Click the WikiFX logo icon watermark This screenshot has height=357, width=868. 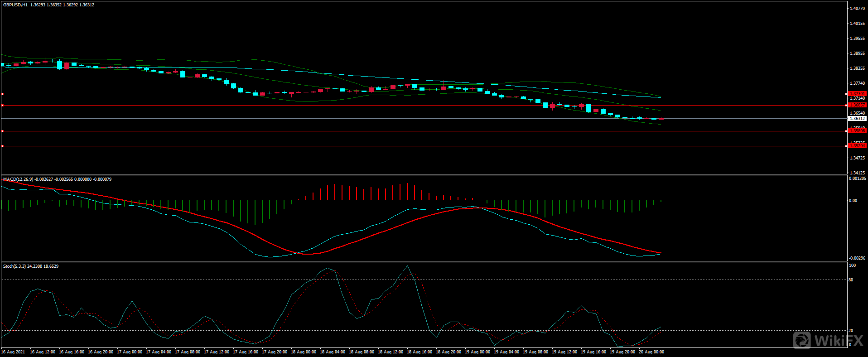point(802,340)
